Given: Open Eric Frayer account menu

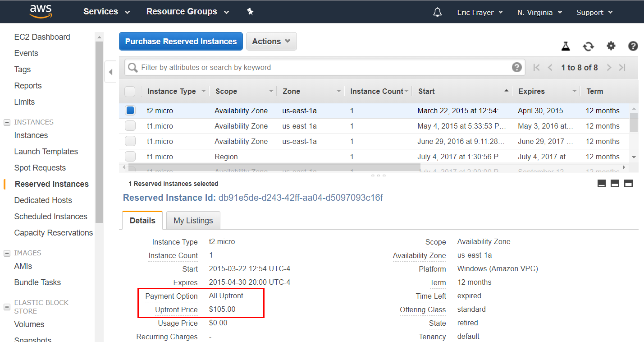Looking at the screenshot, I should tap(480, 12).
